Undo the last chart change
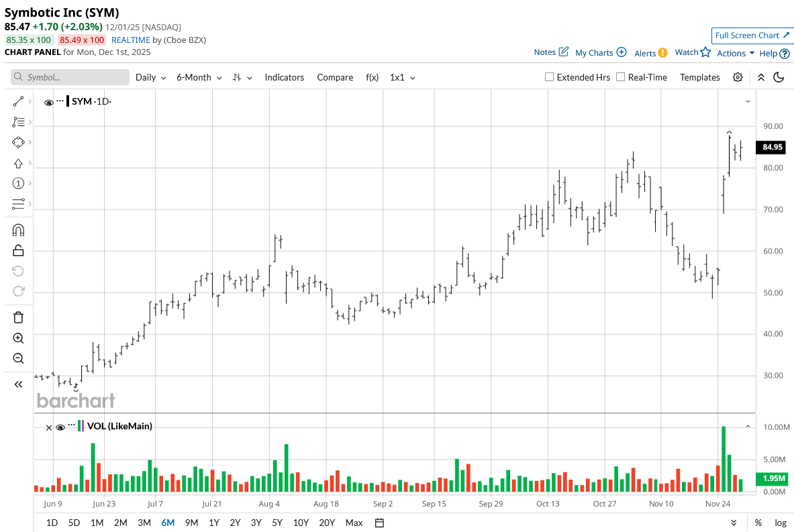Viewport: 794px width, 532px height. click(18, 271)
